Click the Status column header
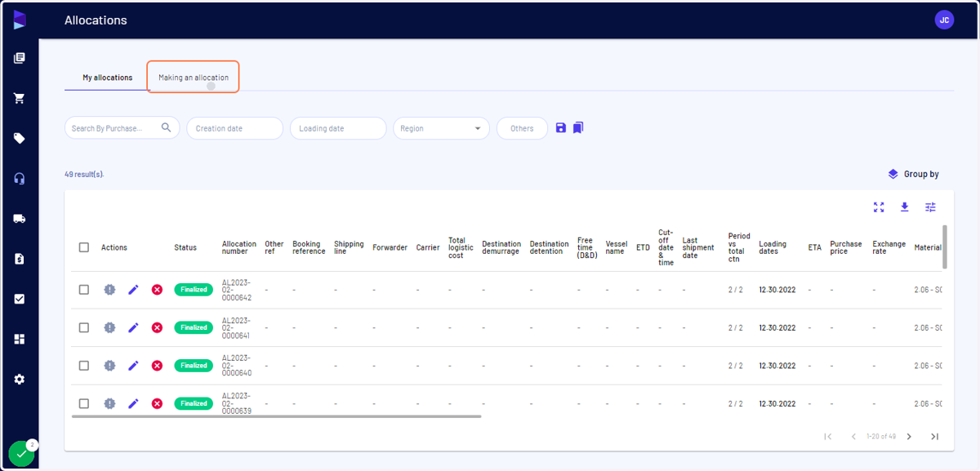Screen dimensions: 980x471 (x=185, y=247)
